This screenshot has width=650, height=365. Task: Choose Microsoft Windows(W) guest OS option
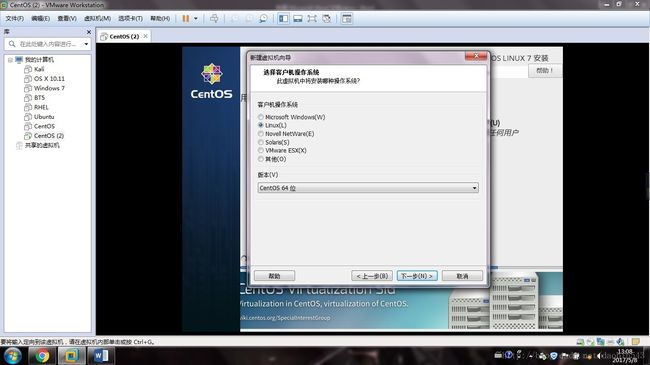[291, 117]
